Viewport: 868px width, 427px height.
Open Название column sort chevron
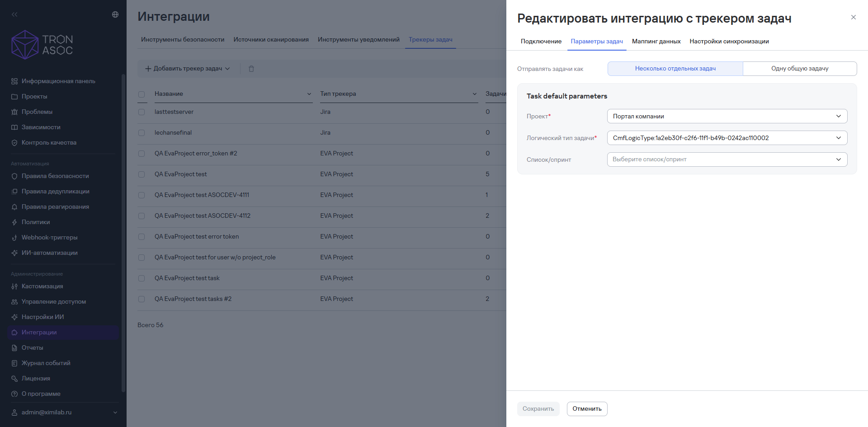click(309, 94)
